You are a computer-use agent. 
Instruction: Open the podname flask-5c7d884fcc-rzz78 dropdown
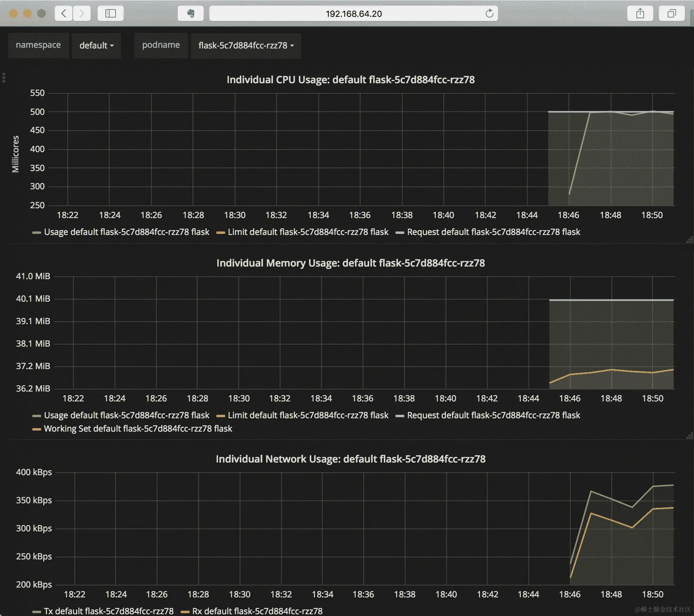pos(246,46)
